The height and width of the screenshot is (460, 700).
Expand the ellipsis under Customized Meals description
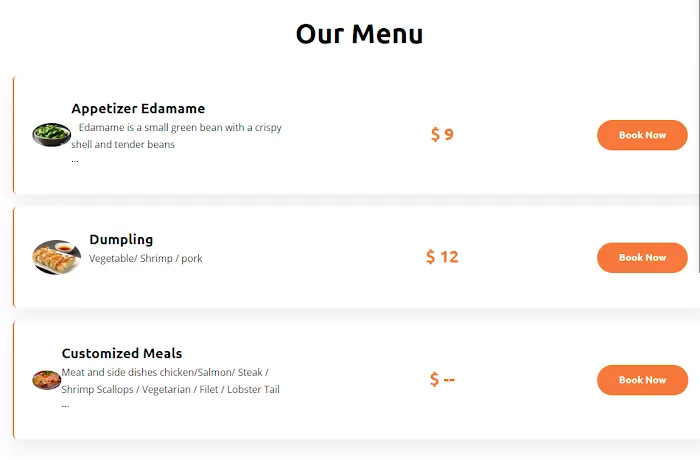(x=66, y=404)
